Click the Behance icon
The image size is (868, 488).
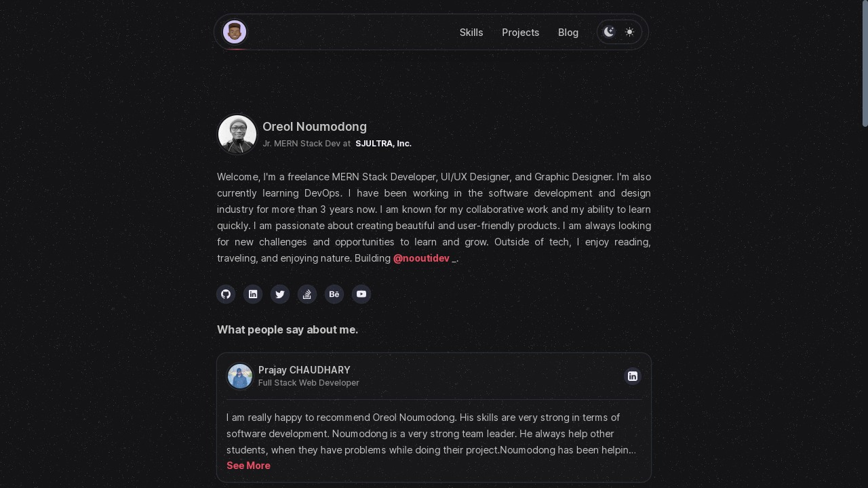334,294
